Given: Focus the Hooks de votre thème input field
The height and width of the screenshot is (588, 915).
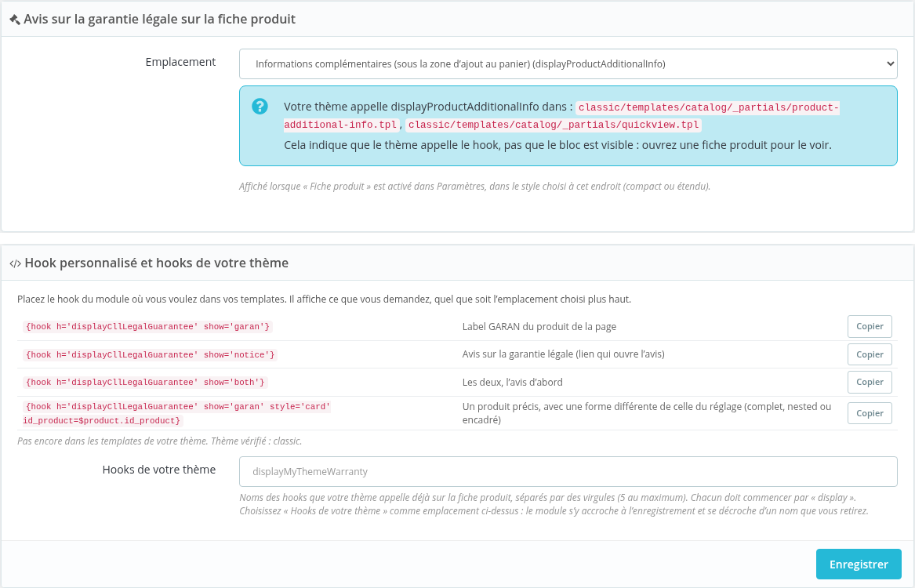Looking at the screenshot, I should (568, 471).
